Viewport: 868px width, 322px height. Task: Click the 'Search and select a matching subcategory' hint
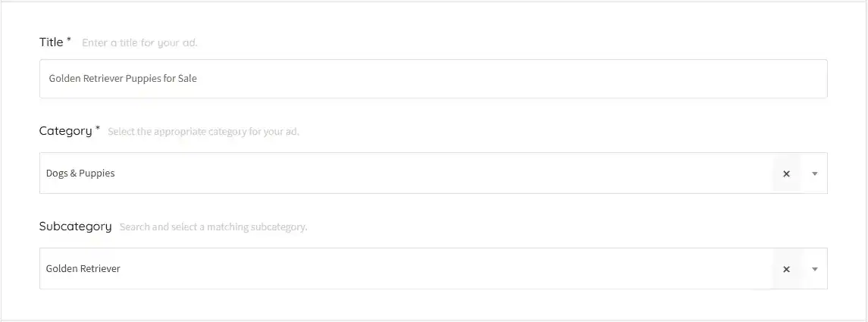point(213,227)
